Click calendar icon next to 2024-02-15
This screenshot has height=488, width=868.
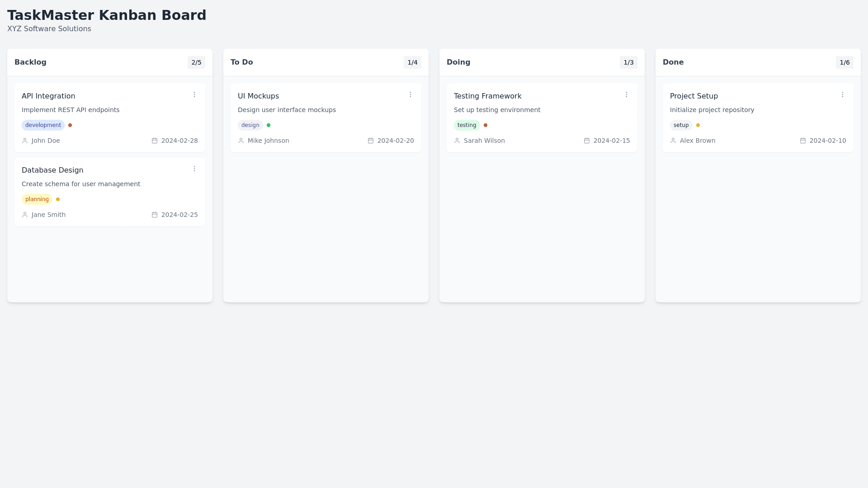coord(587,141)
